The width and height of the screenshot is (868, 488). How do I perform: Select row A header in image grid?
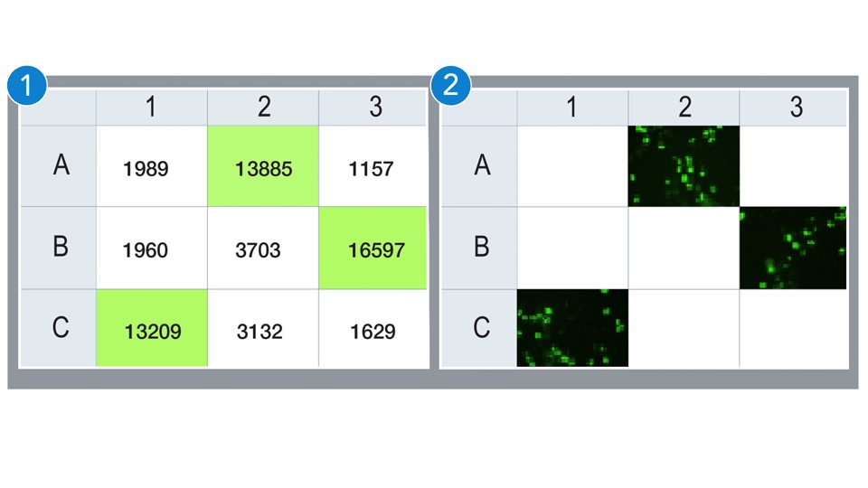coord(481,165)
